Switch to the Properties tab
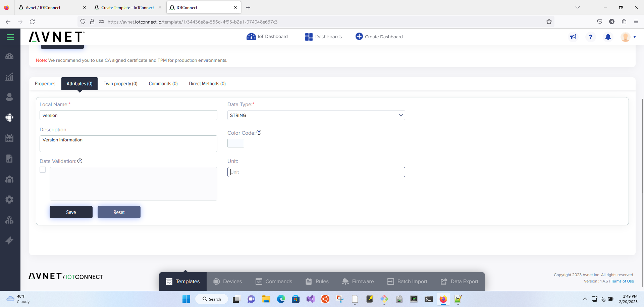The height and width of the screenshot is (307, 644). tap(45, 84)
